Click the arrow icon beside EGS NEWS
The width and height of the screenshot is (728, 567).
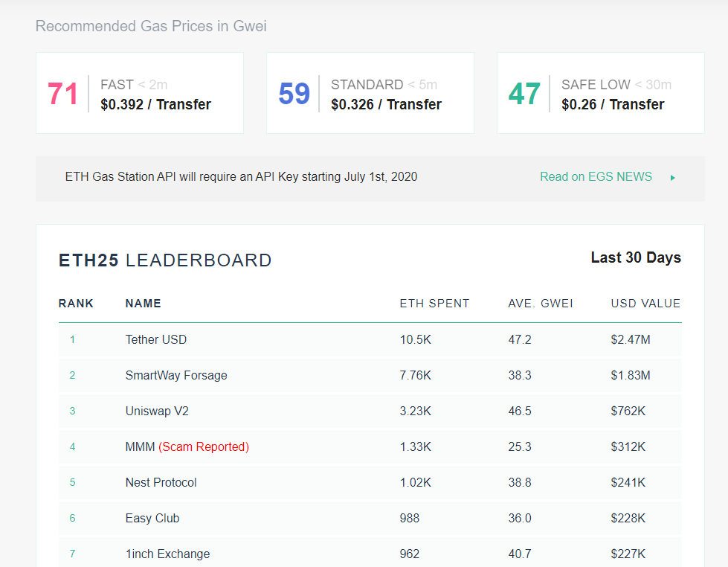point(672,178)
